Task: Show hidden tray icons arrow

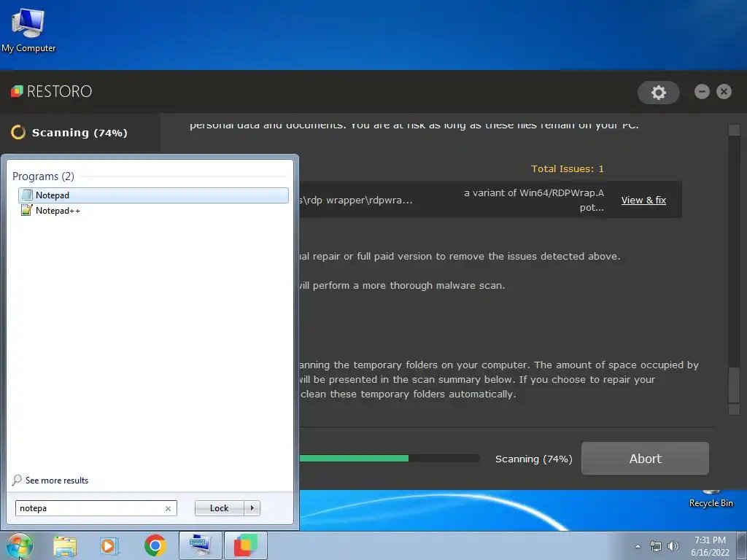Action: [638, 546]
